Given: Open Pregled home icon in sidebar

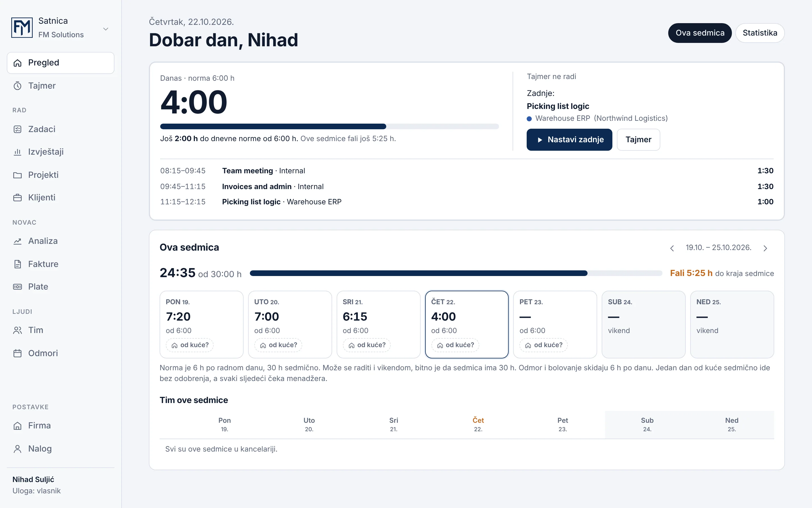Looking at the screenshot, I should click(x=17, y=63).
